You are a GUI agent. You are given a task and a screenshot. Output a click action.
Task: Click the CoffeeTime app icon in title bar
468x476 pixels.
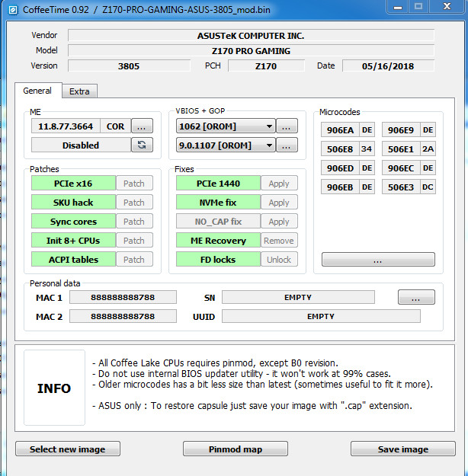pos(13,10)
